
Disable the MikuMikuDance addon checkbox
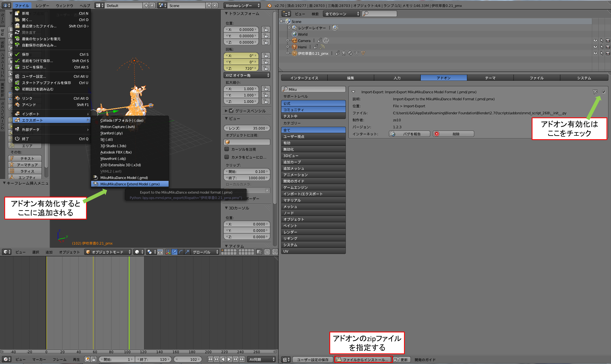pos(604,92)
